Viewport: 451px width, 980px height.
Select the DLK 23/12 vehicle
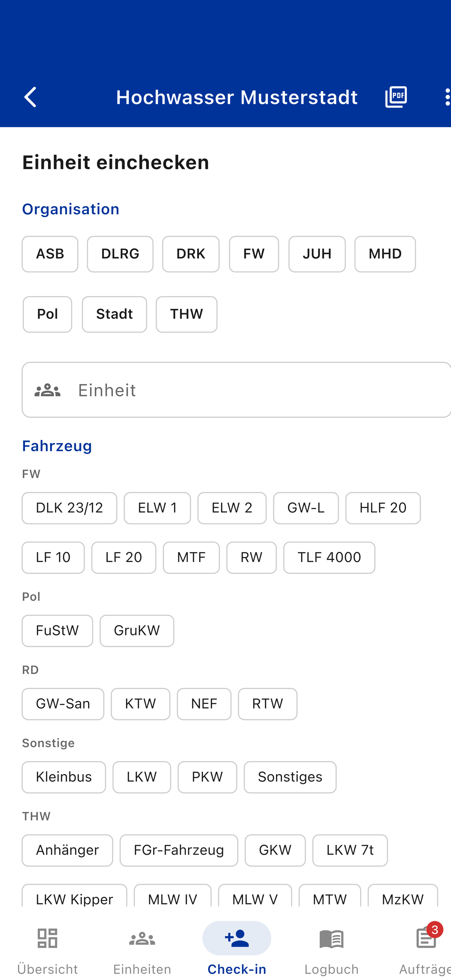(x=69, y=508)
